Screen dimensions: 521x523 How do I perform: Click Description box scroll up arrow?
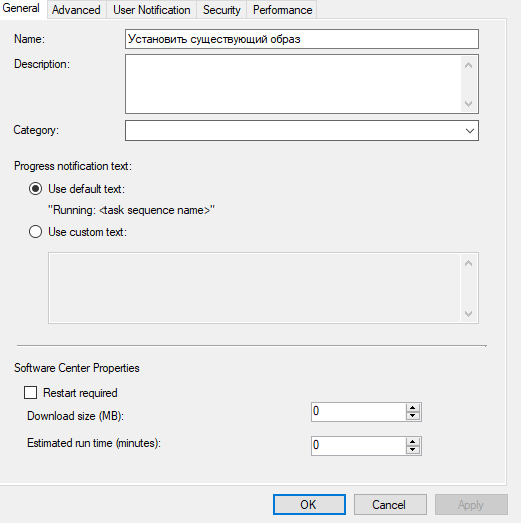[469, 65]
